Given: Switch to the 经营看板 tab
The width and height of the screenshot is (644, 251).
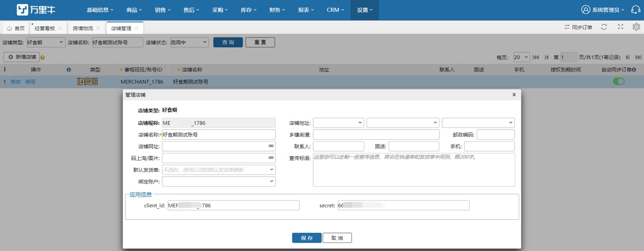Looking at the screenshot, I should [x=45, y=28].
